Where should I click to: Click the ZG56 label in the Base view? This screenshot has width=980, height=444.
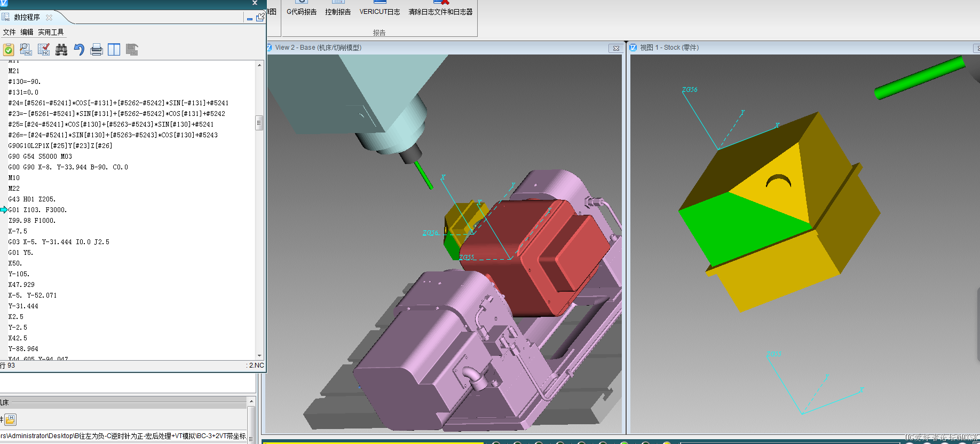pos(430,233)
